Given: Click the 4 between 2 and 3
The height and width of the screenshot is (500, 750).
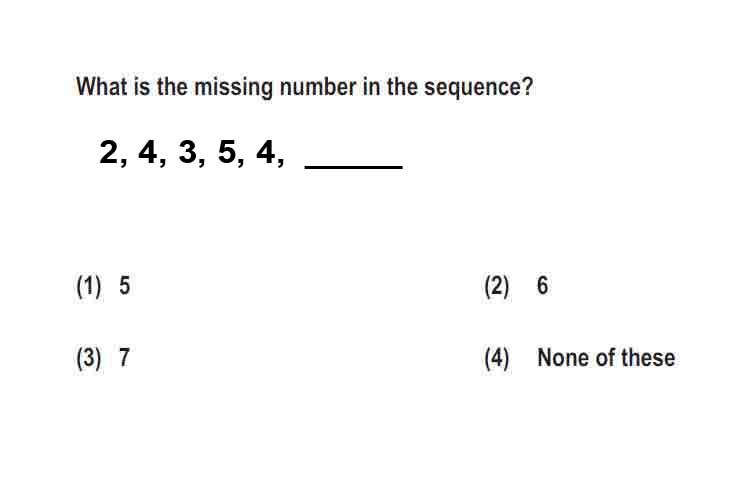Looking at the screenshot, I should tap(148, 152).
